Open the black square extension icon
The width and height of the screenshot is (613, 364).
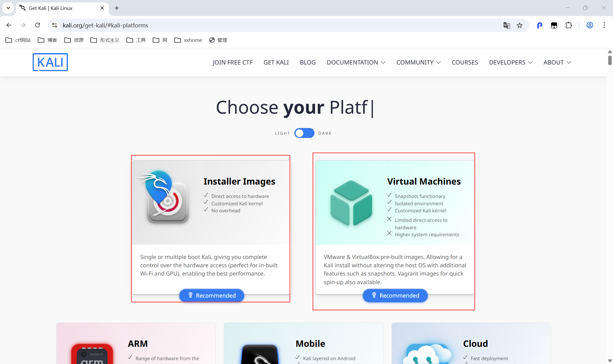[x=554, y=25]
